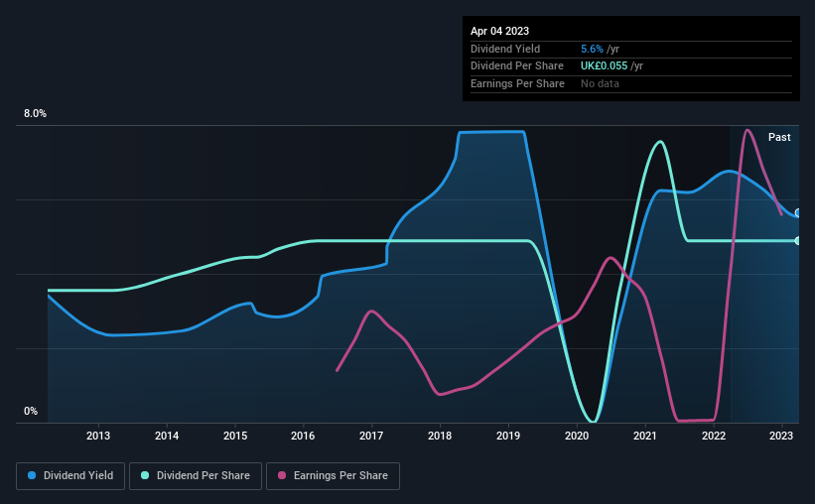Select the 2016 label on the x-axis
Viewport: 815px width, 504px height.
tap(303, 436)
